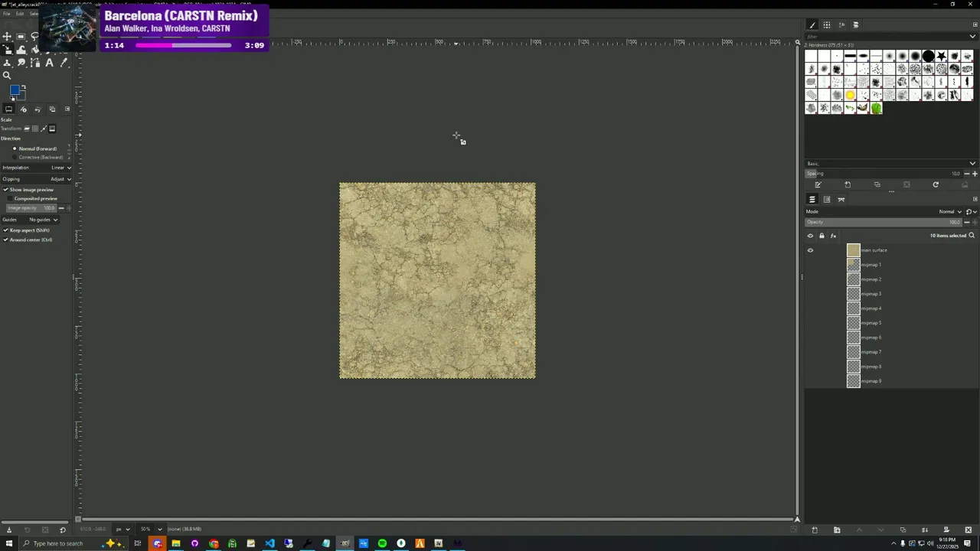Switch to the Paths tab
The height and width of the screenshot is (551, 980).
pyautogui.click(x=841, y=199)
